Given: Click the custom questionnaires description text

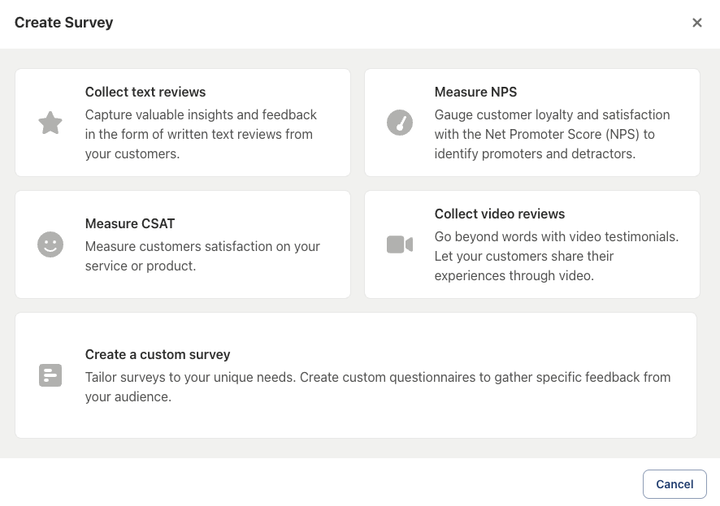Looking at the screenshot, I should [377, 387].
